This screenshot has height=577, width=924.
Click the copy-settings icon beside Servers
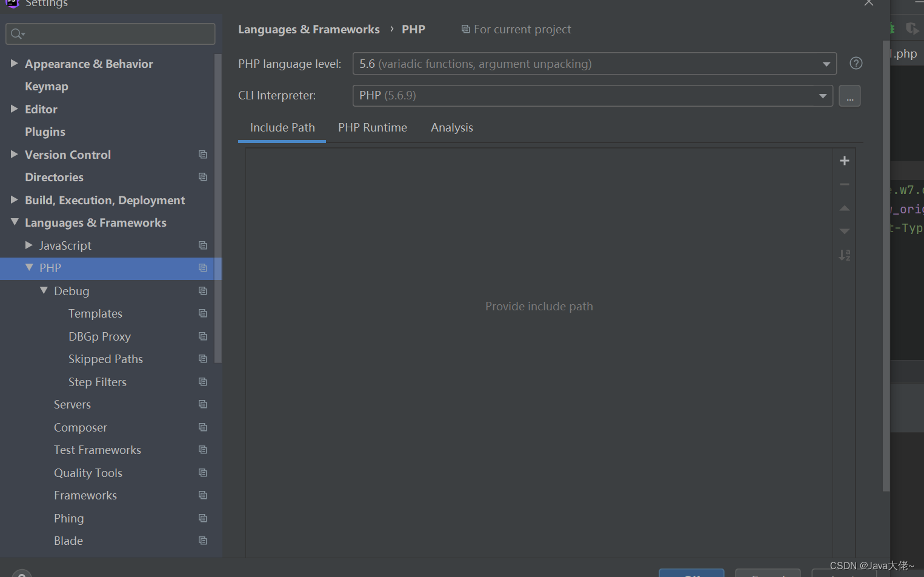pyautogui.click(x=202, y=404)
